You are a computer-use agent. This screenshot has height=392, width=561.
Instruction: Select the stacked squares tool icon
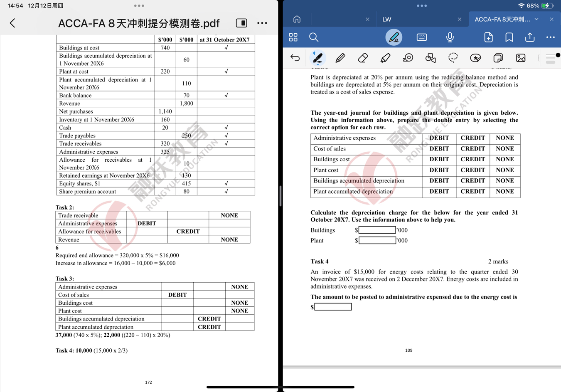[498, 58]
